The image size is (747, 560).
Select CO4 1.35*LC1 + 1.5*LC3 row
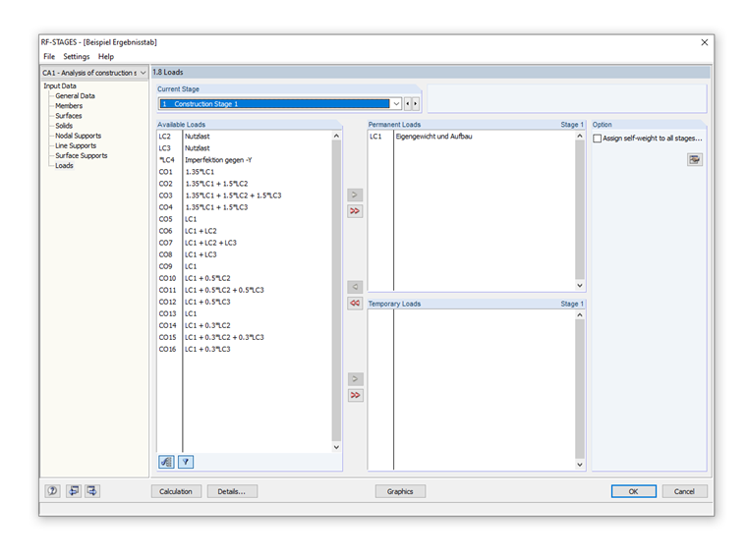pos(245,207)
